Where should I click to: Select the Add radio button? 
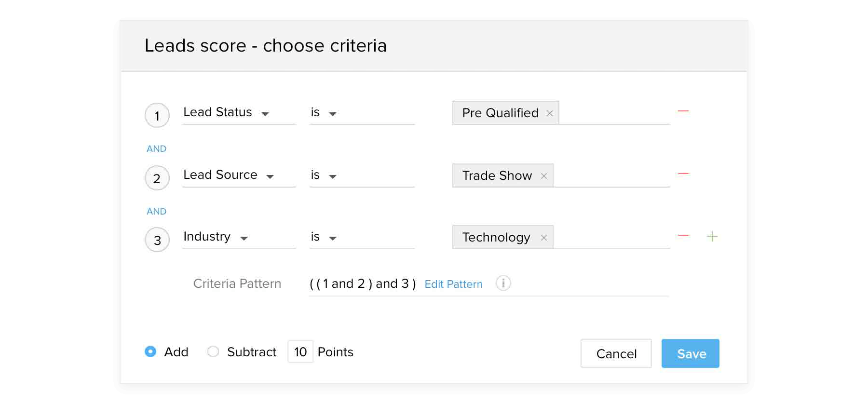point(150,351)
